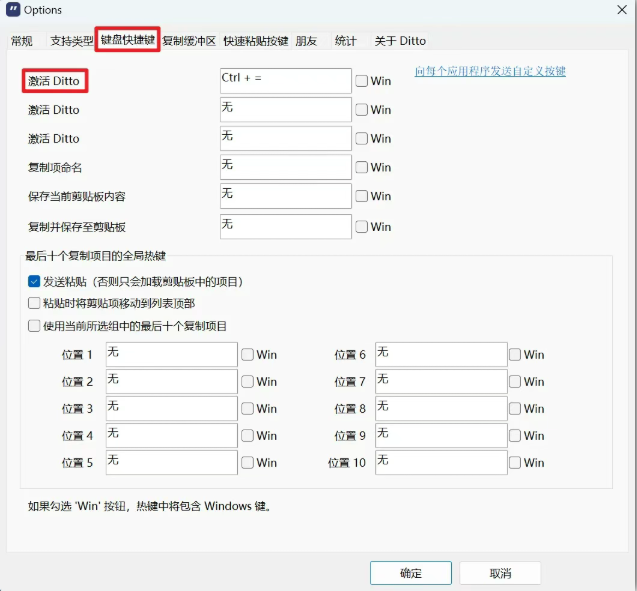This screenshot has width=637, height=591.
Task: Focus the 位置 8 hotkey field
Action: click(441, 408)
